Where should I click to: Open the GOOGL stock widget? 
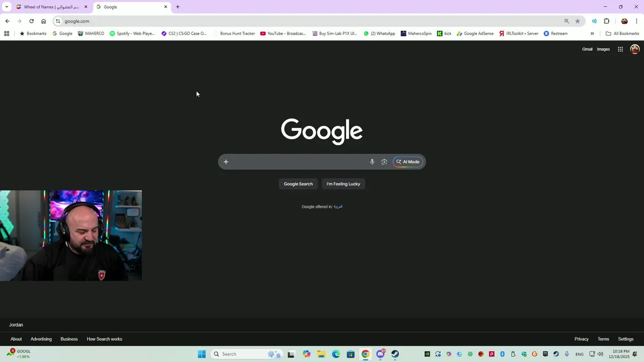(19, 354)
